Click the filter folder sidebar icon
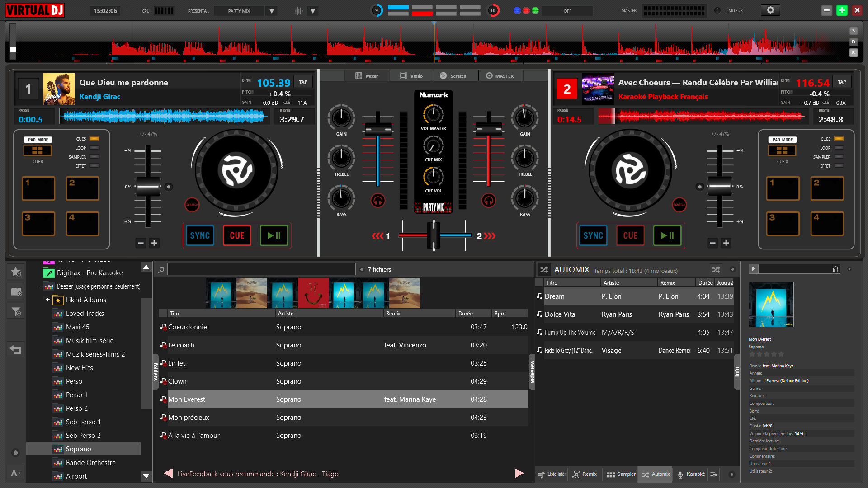Screen dimensions: 868x488 16,311
